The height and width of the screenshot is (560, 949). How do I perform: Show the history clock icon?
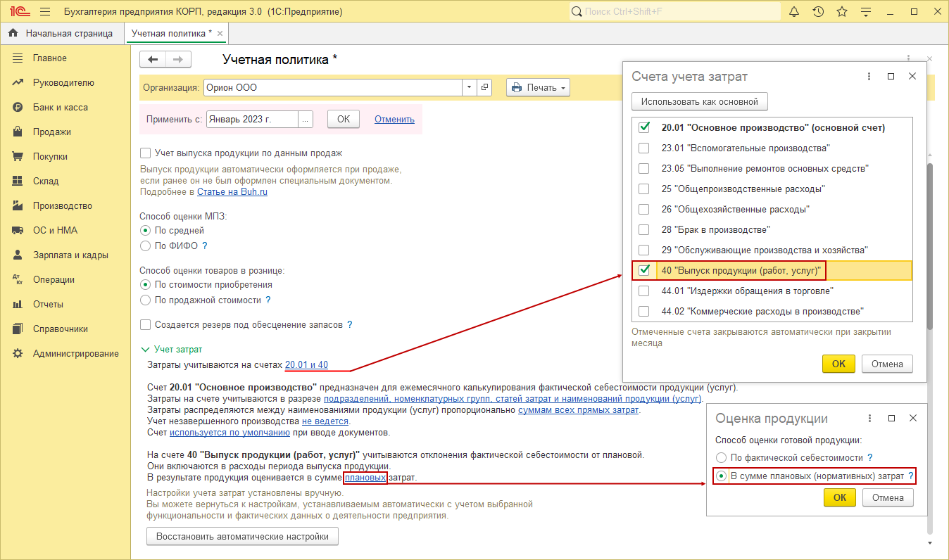pos(818,12)
